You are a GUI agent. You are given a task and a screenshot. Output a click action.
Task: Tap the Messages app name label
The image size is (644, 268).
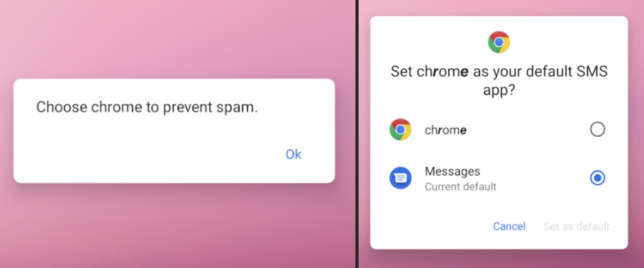pyautogui.click(x=452, y=171)
